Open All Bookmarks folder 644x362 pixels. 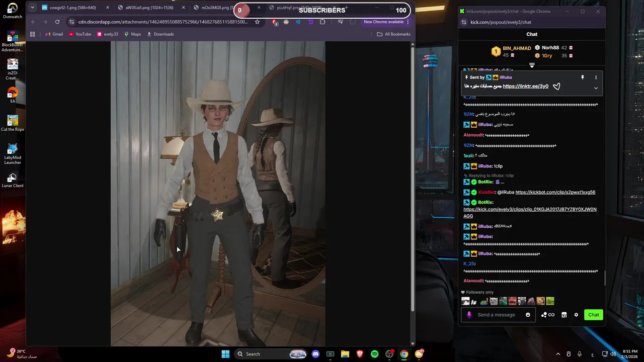[393, 34]
